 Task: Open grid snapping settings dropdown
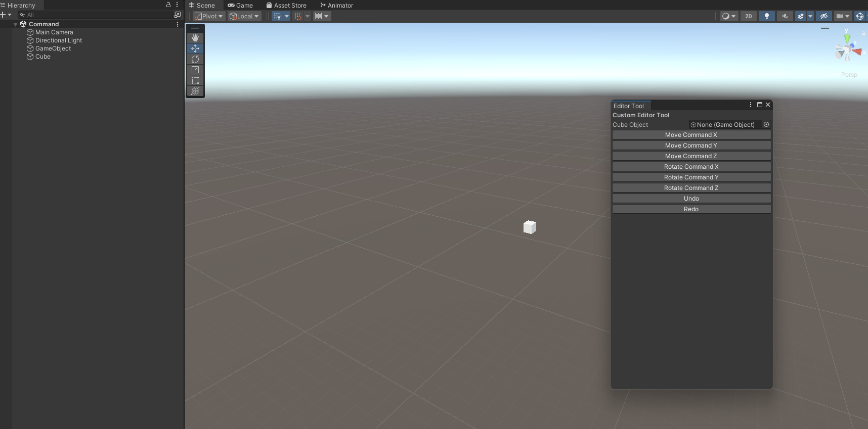[x=307, y=16]
